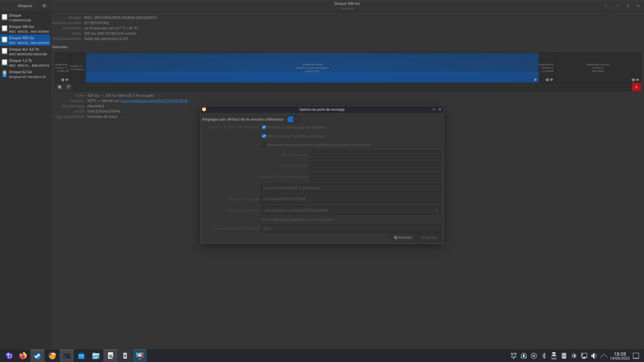Select Disque dur 4,0 To in sidebar
This screenshot has height=362, width=644.
point(25,51)
